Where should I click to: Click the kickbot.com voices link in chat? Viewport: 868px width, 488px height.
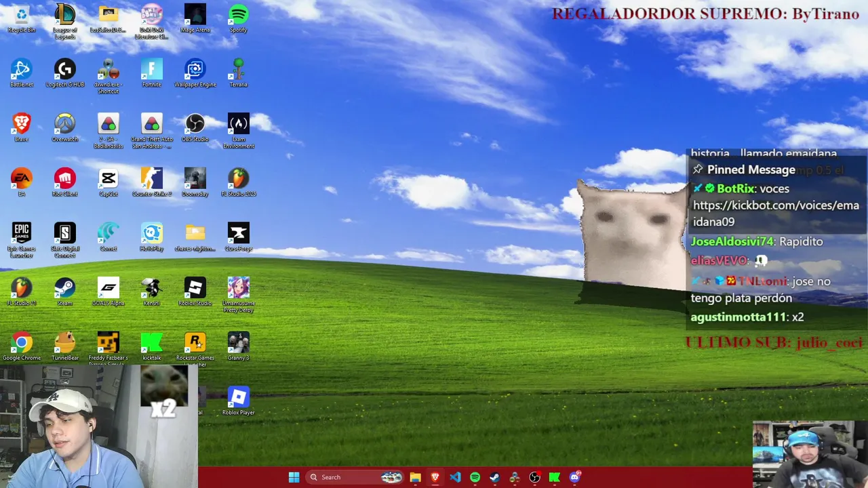tap(776, 213)
